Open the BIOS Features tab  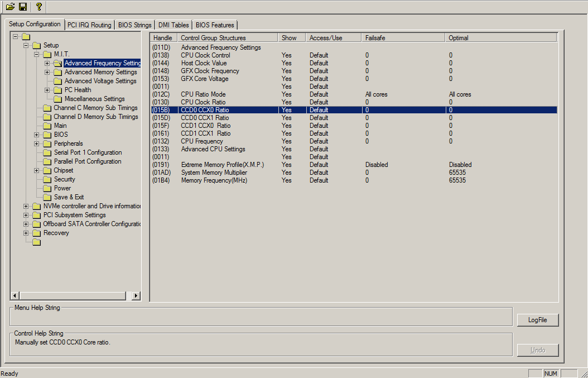point(215,25)
